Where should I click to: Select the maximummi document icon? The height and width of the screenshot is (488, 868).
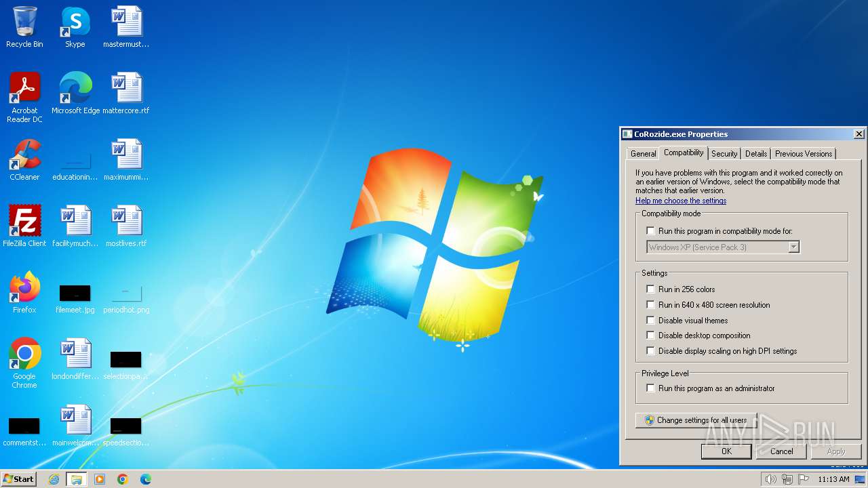(x=126, y=160)
